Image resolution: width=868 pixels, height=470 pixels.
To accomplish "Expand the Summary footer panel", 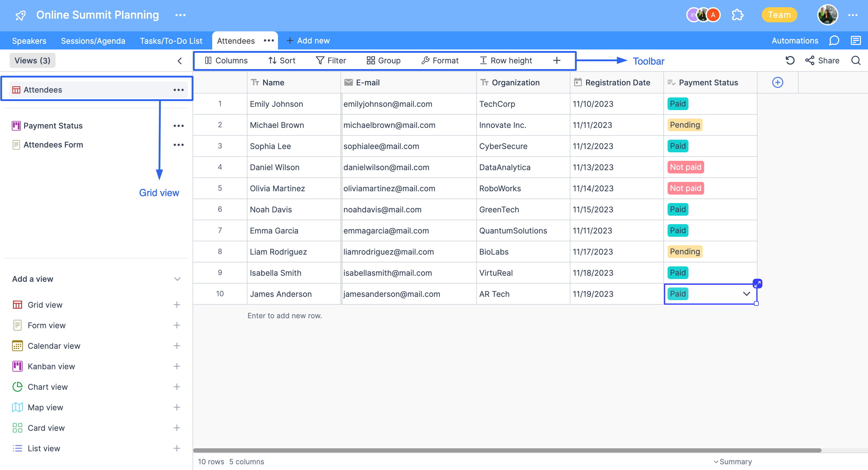I will click(732, 462).
